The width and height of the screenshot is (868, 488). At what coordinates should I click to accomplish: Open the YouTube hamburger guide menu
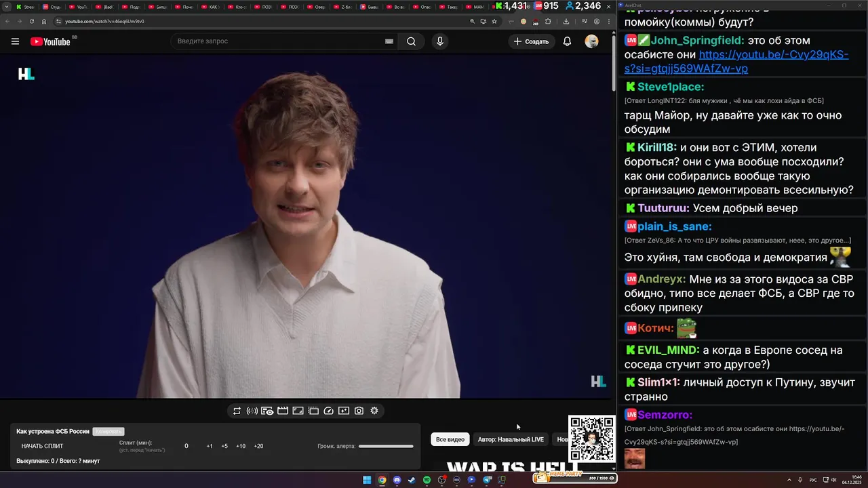coord(15,41)
